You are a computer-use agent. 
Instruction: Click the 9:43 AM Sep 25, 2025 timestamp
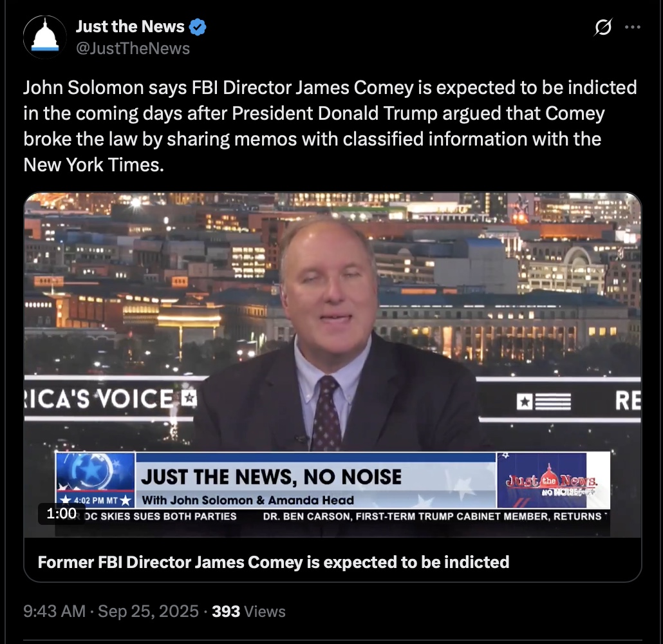point(111,611)
